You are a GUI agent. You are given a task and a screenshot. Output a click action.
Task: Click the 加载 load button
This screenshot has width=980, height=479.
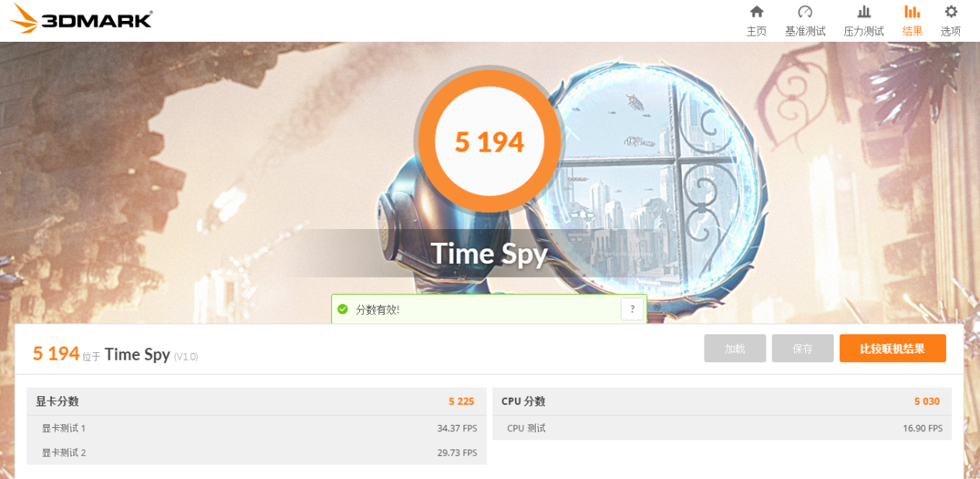pos(735,348)
